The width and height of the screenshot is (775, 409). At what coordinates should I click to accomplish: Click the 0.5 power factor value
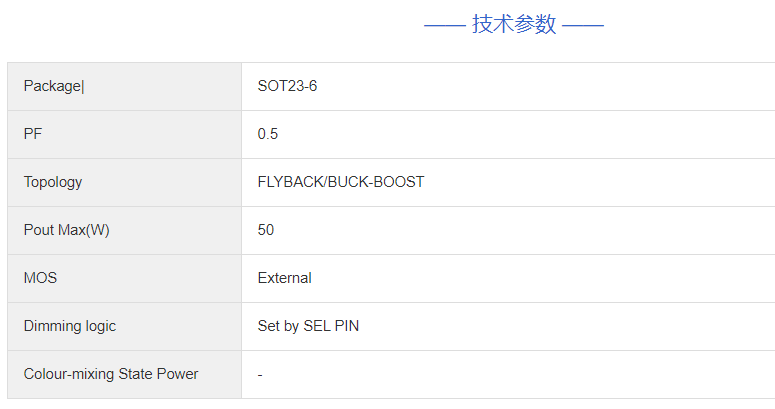coord(268,134)
